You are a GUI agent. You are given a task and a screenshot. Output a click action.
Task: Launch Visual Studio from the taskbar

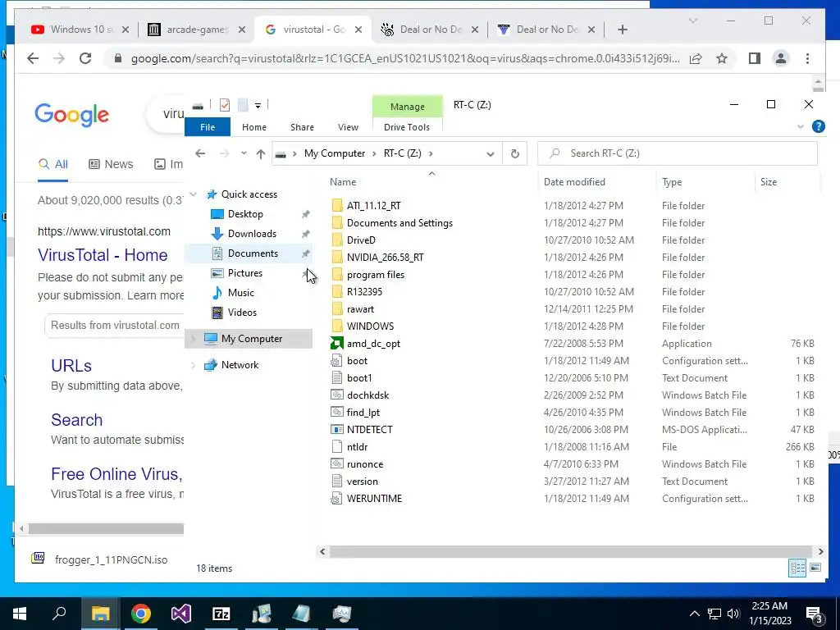click(x=181, y=614)
